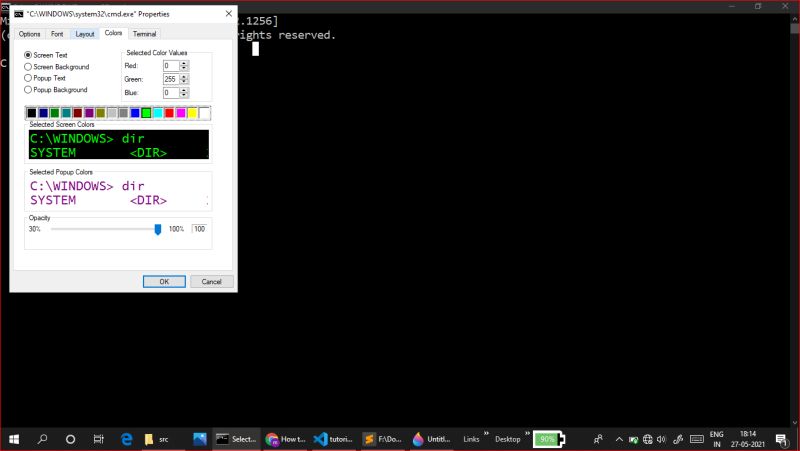
Task: Switch to the Select... command prompt taskbar item
Action: coord(236,439)
